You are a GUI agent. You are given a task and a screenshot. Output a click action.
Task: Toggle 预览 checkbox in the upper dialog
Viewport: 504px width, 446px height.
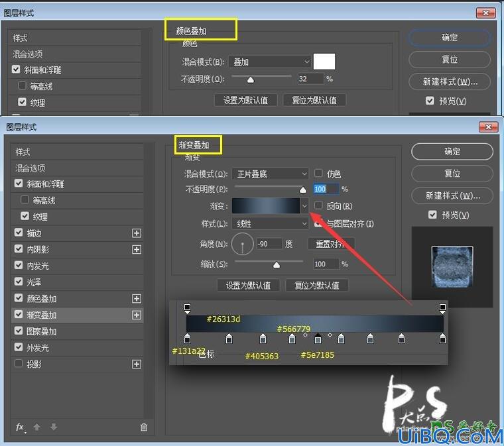coord(430,101)
